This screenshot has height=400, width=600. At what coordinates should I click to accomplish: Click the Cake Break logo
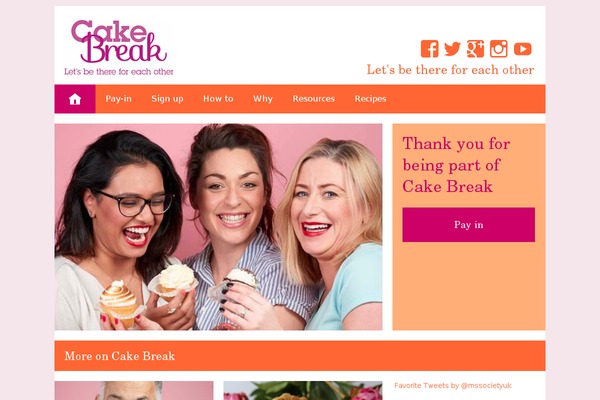(x=119, y=47)
